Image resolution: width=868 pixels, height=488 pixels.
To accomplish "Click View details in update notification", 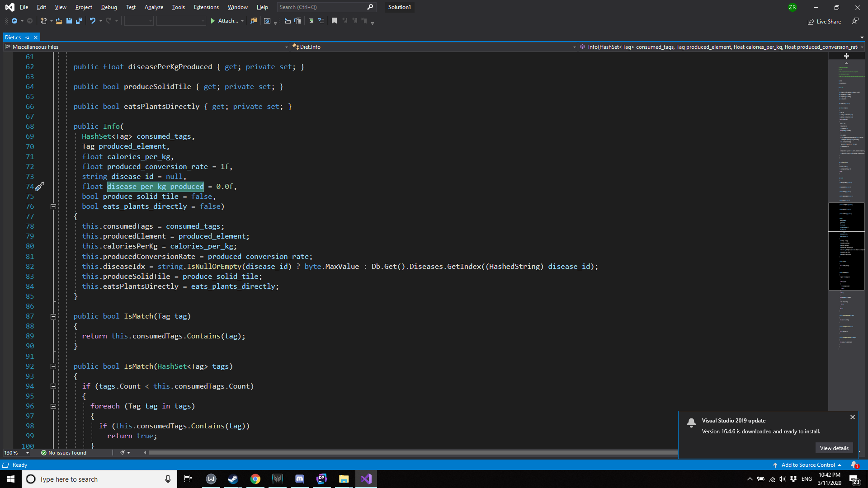I will click(x=834, y=448).
